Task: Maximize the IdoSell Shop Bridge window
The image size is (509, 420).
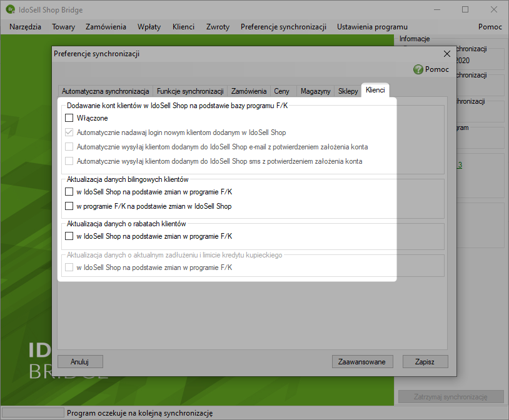Action: tap(465, 9)
